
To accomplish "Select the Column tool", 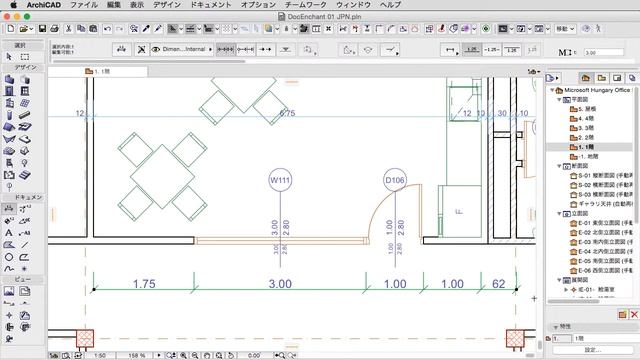I will point(9,115).
